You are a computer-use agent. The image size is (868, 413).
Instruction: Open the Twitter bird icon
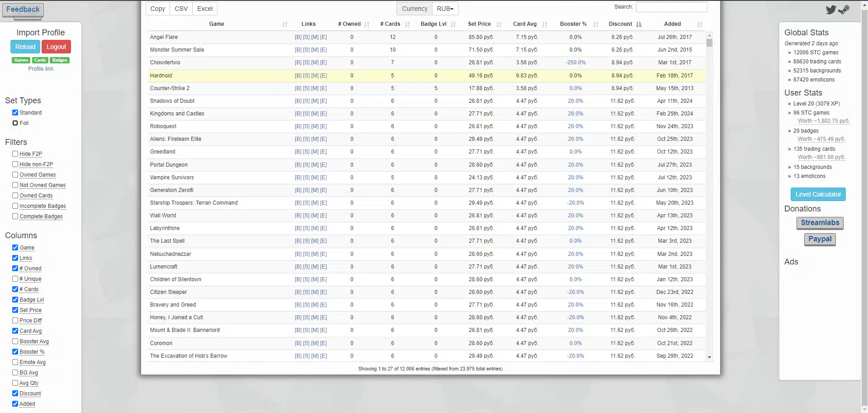830,10
